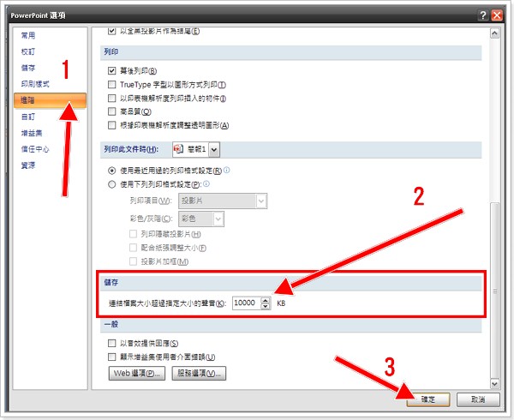Click the 一般 section header text

(111, 324)
